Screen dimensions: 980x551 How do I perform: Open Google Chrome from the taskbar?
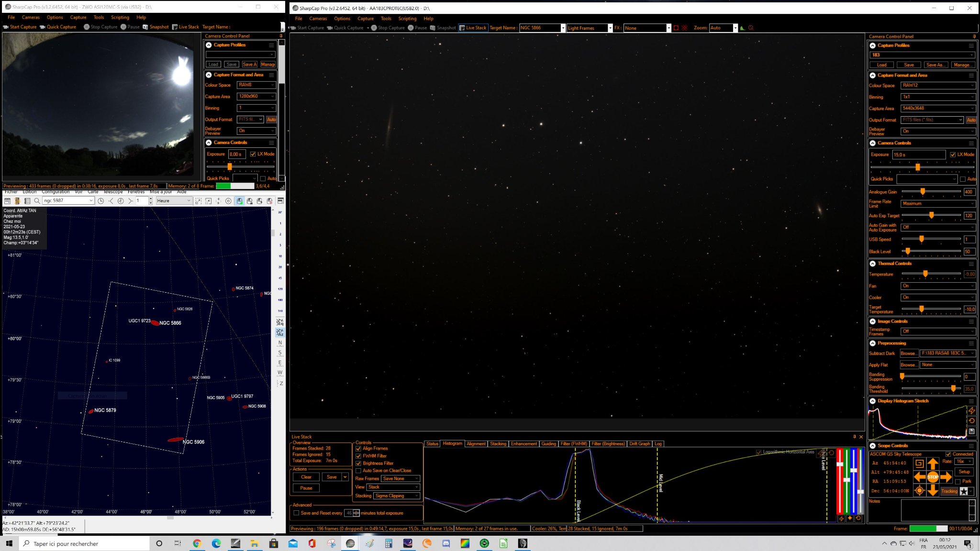(197, 543)
